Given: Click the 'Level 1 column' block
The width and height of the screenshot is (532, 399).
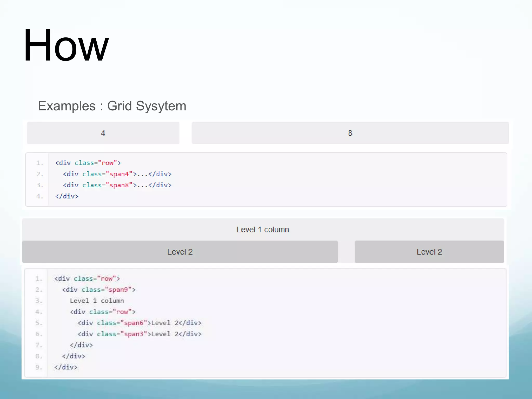Looking at the screenshot, I should (263, 230).
